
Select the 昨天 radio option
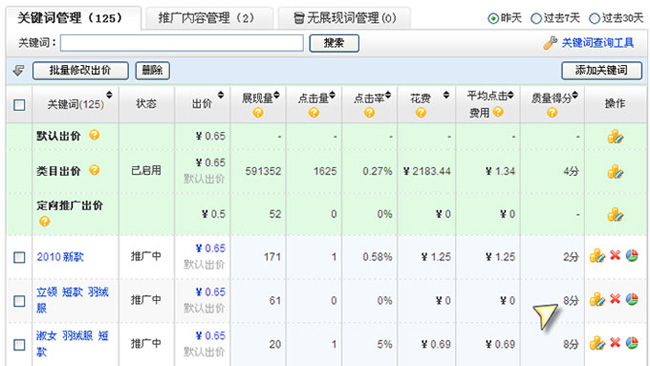(x=493, y=18)
